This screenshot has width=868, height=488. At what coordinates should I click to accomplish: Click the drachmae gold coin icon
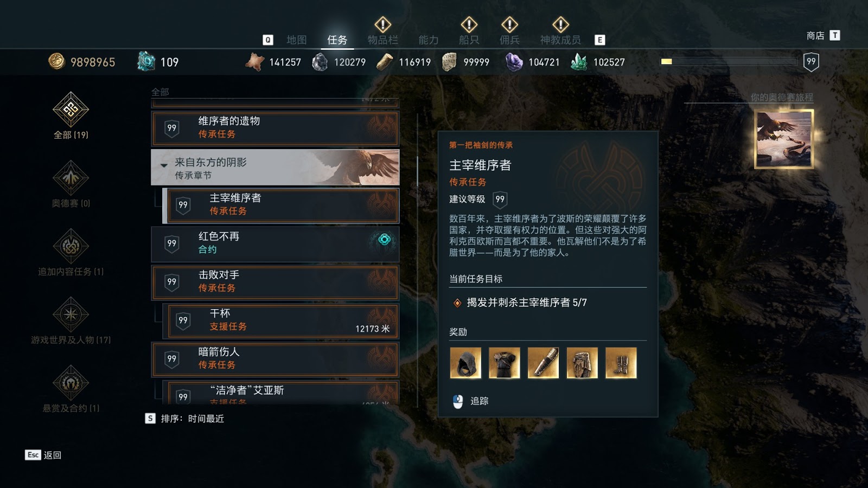(x=56, y=61)
